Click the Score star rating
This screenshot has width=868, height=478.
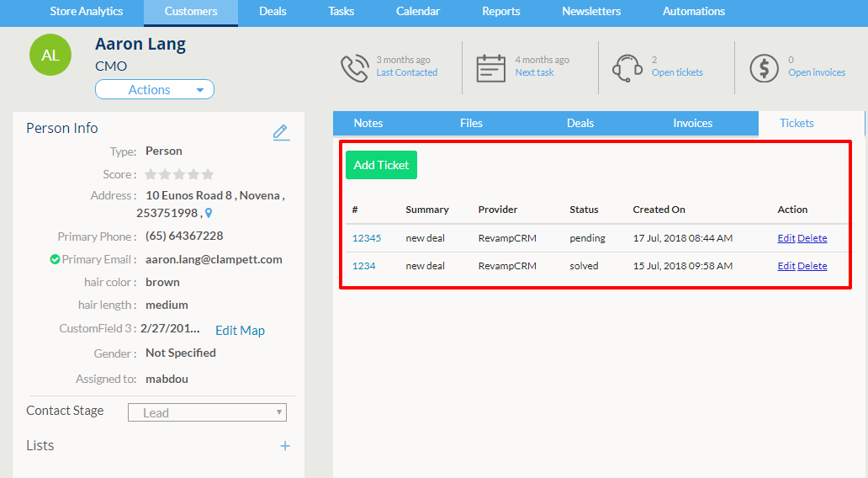[179, 174]
